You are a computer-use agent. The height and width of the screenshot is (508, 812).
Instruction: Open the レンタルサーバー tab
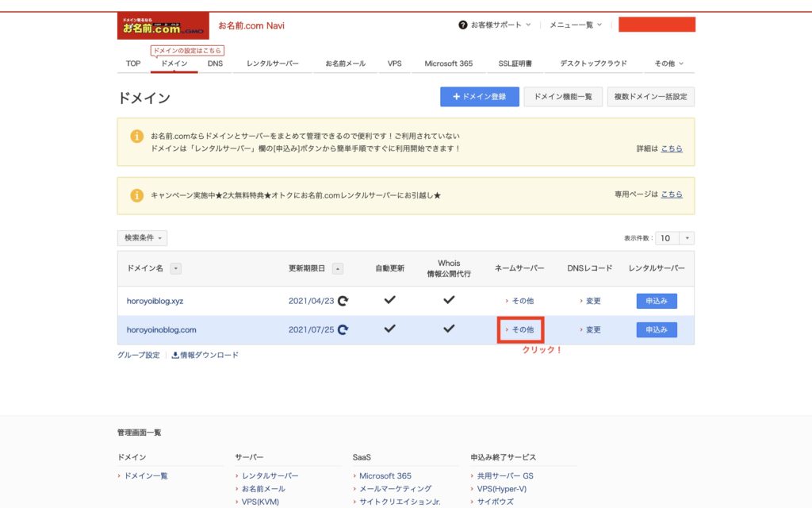click(273, 63)
